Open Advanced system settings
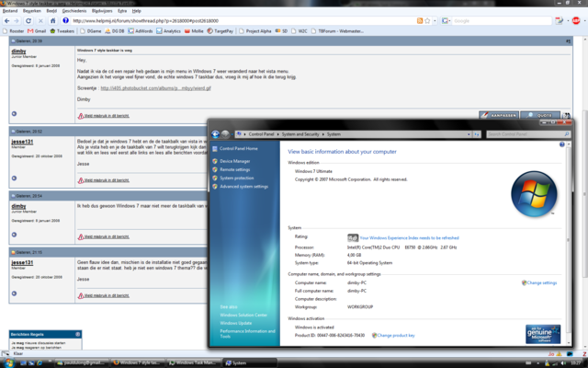The width and height of the screenshot is (588, 368). pyautogui.click(x=243, y=186)
